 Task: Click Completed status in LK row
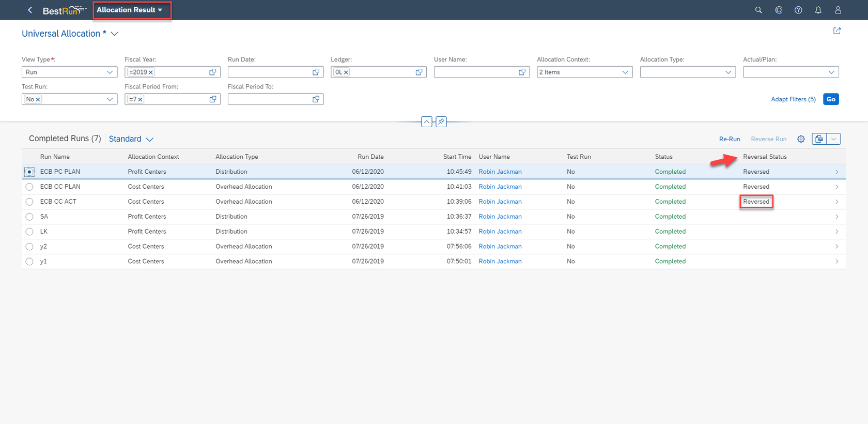670,232
